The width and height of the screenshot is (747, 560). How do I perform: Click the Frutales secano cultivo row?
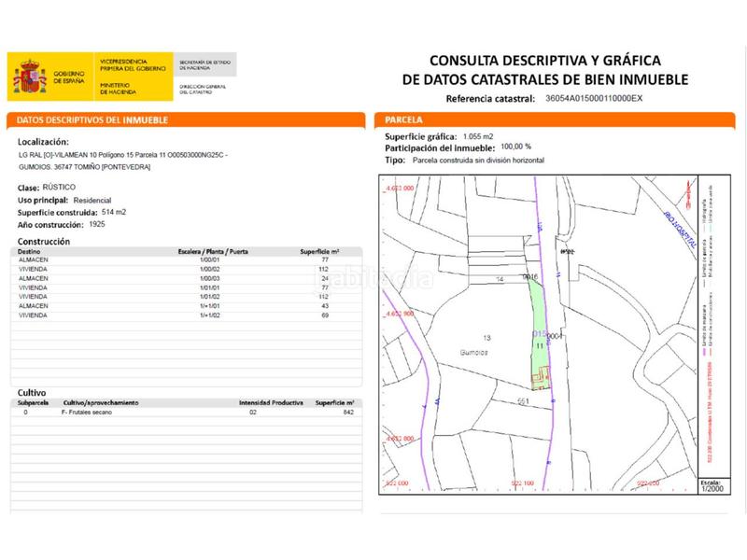tap(186, 413)
